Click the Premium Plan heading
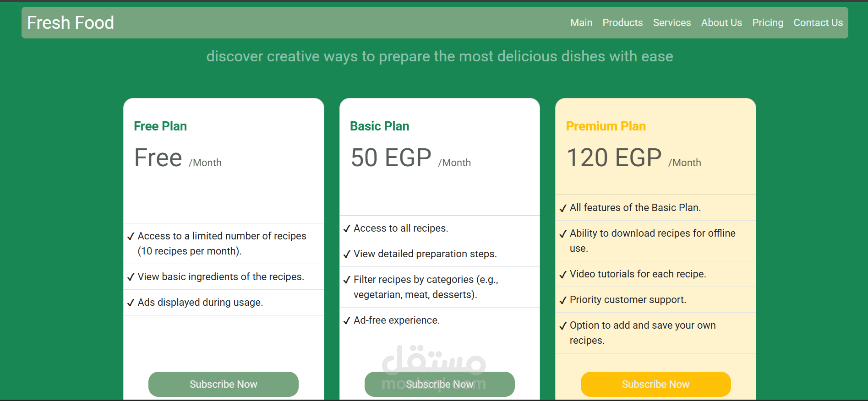Viewport: 868px width, 401px height. coord(606,126)
